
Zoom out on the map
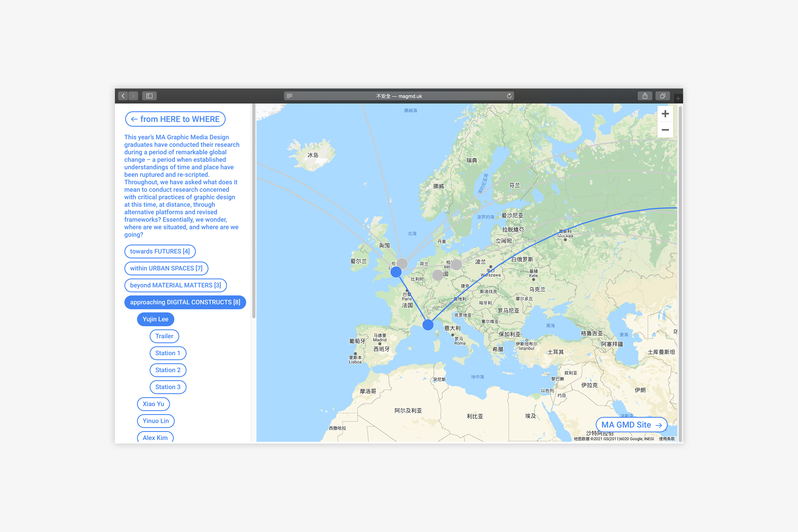click(x=665, y=130)
